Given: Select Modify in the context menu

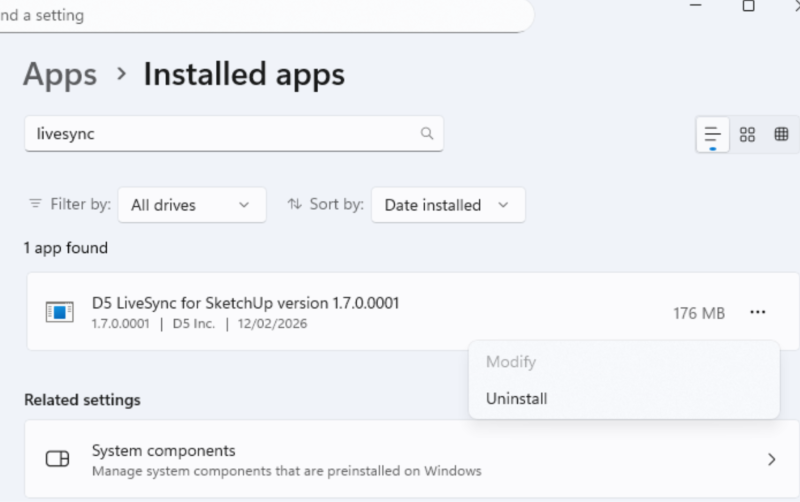Looking at the screenshot, I should [511, 361].
